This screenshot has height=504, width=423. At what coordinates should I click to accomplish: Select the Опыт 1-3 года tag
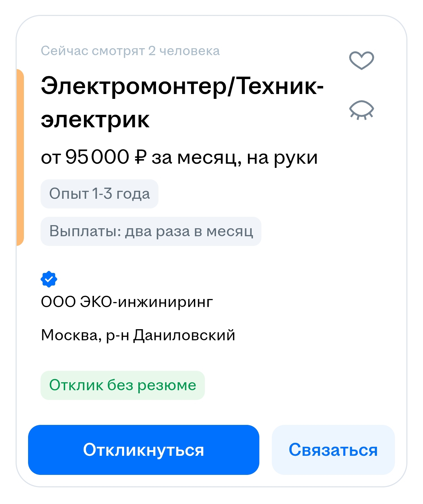pos(100,194)
